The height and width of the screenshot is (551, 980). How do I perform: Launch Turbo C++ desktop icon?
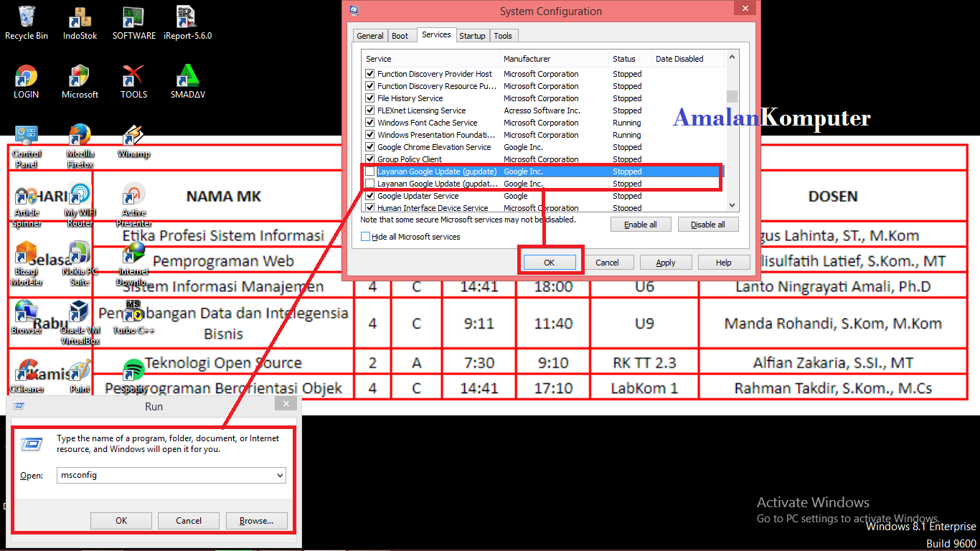133,317
